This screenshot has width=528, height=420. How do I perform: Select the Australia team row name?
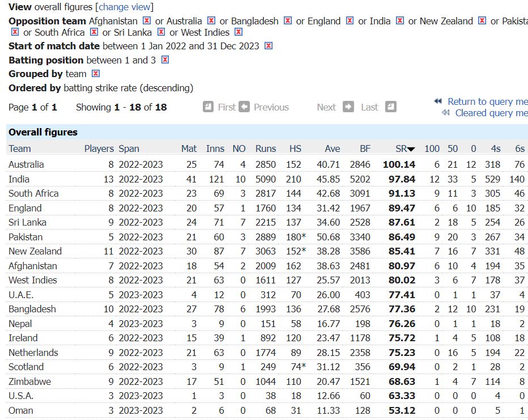tap(26, 164)
